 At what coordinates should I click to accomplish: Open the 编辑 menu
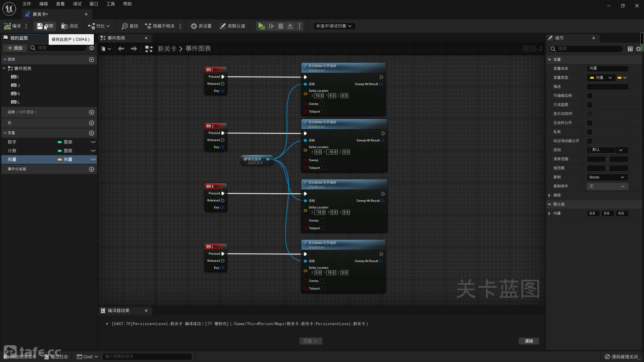pyautogui.click(x=44, y=4)
